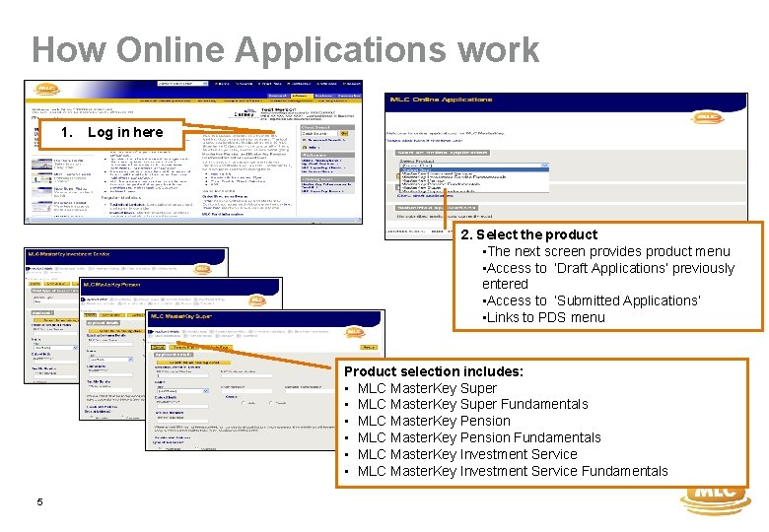Click the MLC logo on the adviser homepage screenshot
This screenshot has width=769, height=532.
pos(46,89)
